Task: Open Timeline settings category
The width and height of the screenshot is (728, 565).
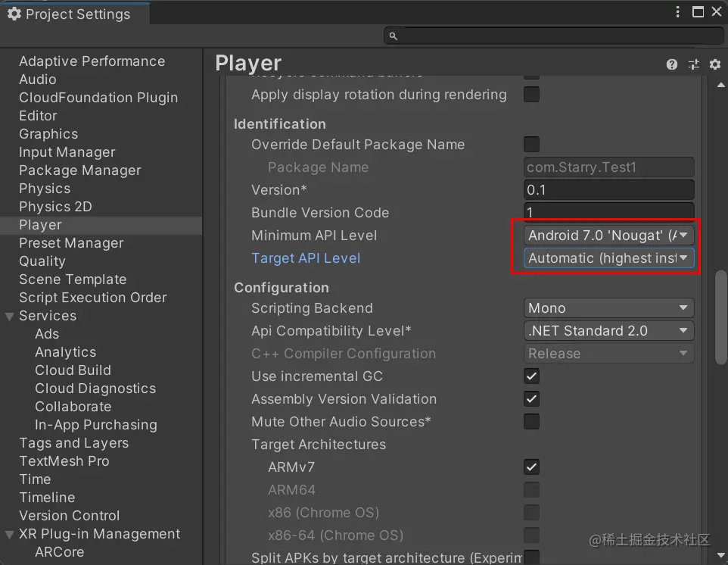Action: 47,497
